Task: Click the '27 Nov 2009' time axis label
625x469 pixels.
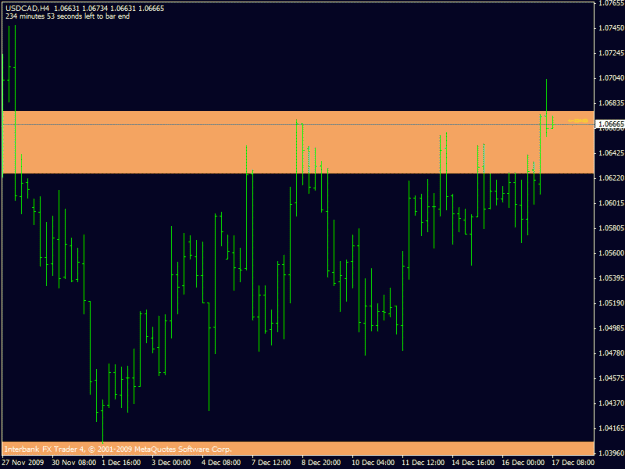Action: (23, 463)
